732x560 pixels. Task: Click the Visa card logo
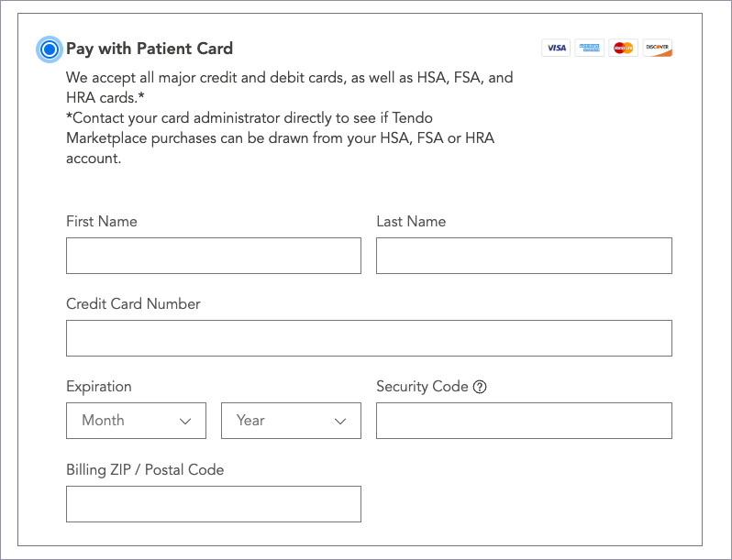coord(556,48)
